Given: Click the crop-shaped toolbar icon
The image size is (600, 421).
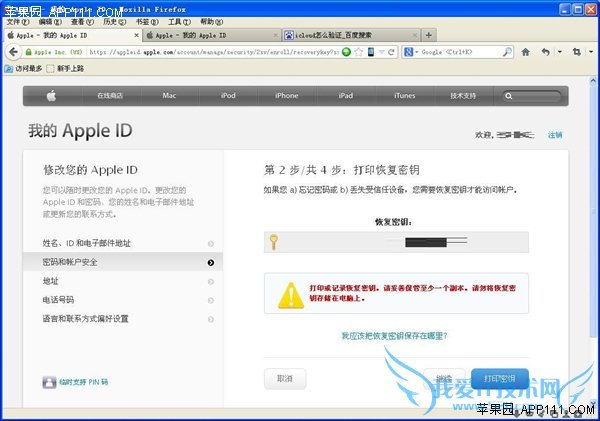Looking at the screenshot, I should [x=577, y=52].
